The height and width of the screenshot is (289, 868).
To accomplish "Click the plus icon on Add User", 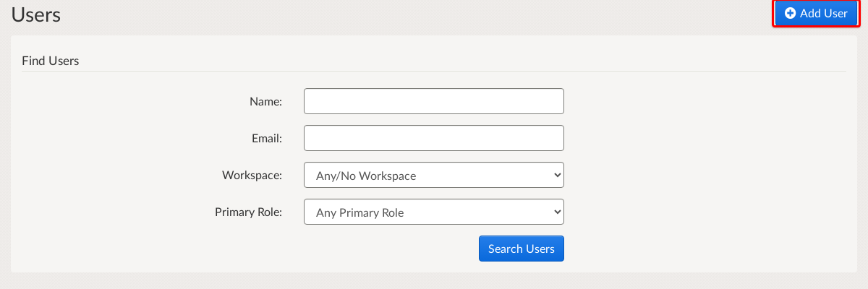I will tap(791, 13).
